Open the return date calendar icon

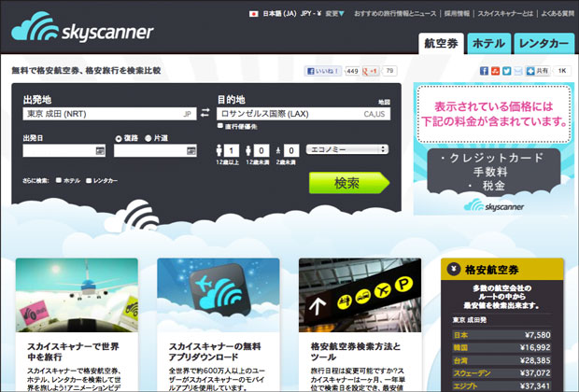(x=191, y=150)
